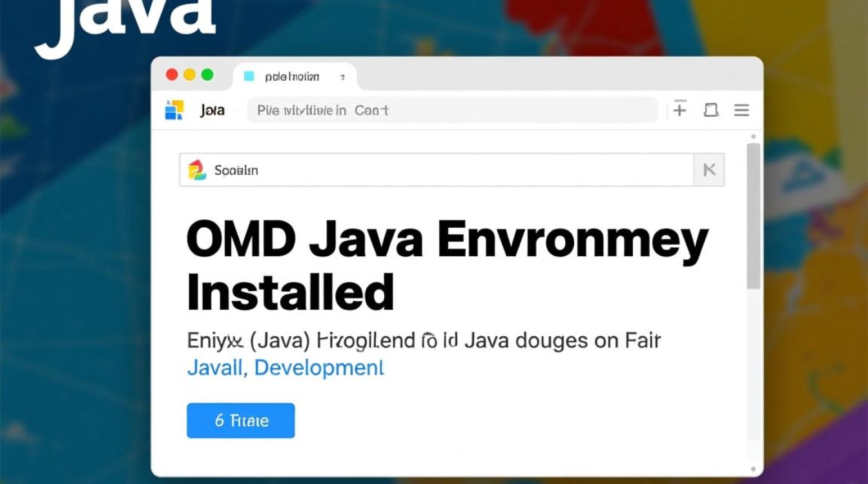This screenshot has height=484, width=868.
Task: Click the Java logo icon in the toolbar
Action: 174,110
